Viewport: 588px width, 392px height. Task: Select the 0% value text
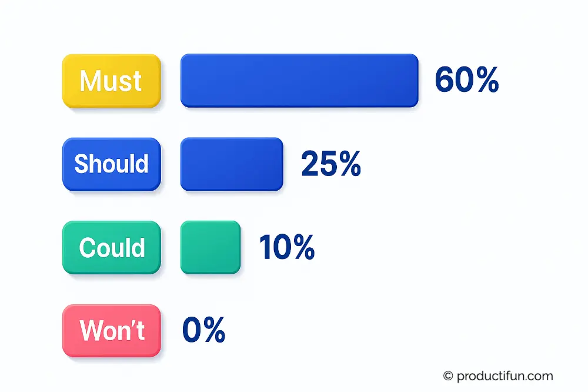[x=203, y=329]
